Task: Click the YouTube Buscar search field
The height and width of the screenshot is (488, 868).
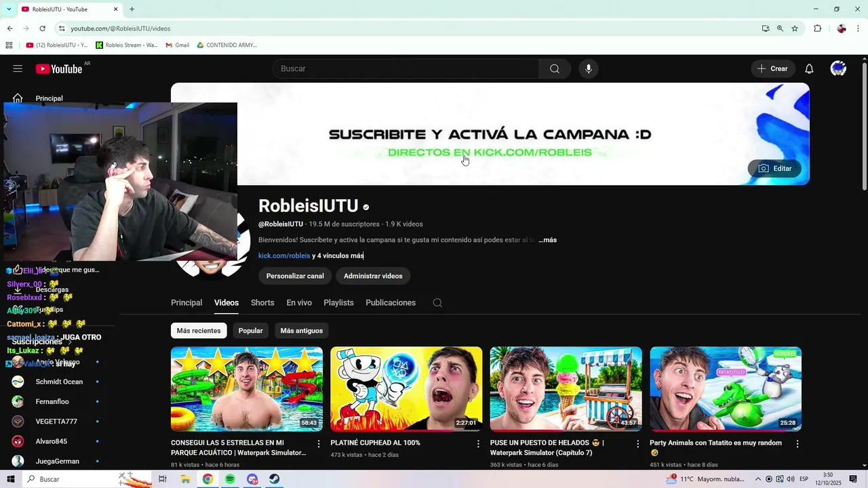Action: [x=406, y=68]
